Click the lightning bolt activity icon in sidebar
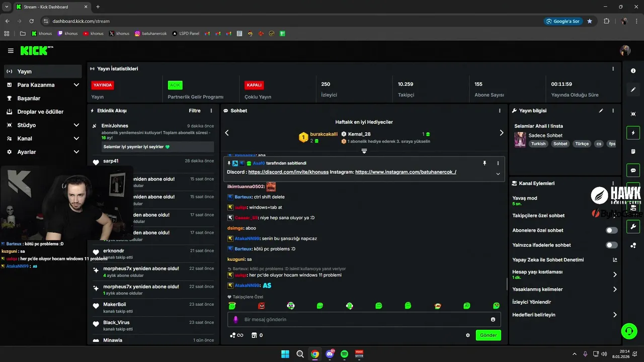 [633, 133]
